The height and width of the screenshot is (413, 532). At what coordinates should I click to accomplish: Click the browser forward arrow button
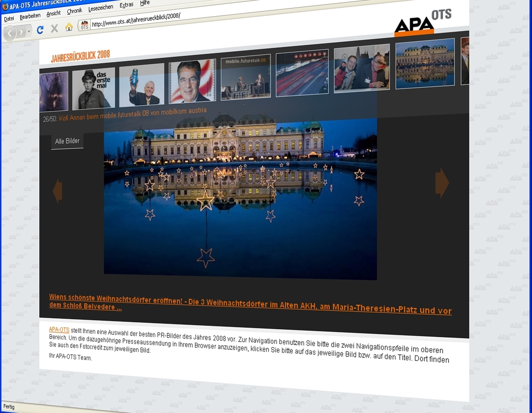click(21, 32)
